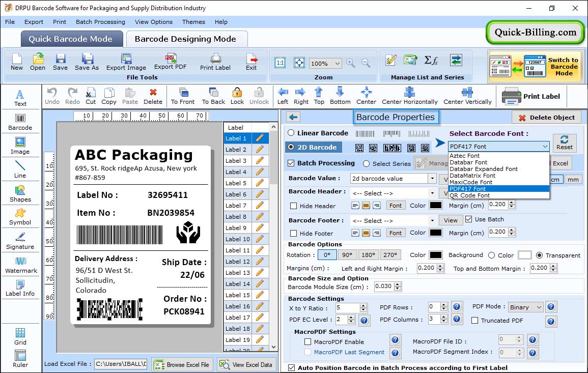Check the Hide Header checkbox
This screenshot has width=588, height=373.
point(294,206)
